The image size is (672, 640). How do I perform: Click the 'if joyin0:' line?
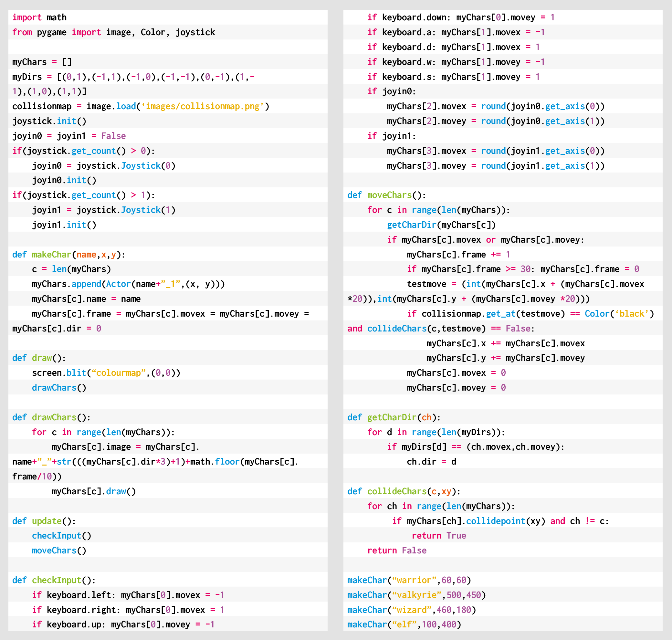pos(391,91)
